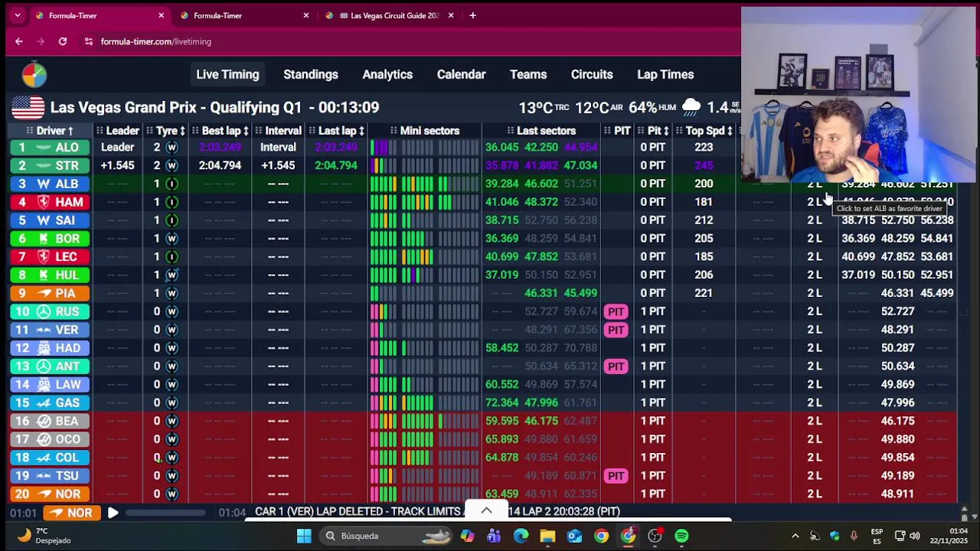
Task: Click the PIT badge in RUS row
Action: pyautogui.click(x=616, y=311)
